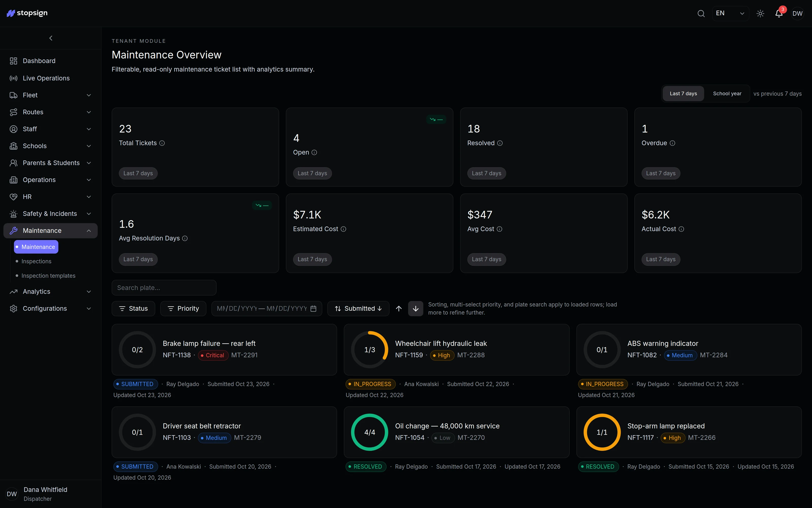Expand the Routes sidebar section
The image size is (812, 508).
(x=51, y=112)
